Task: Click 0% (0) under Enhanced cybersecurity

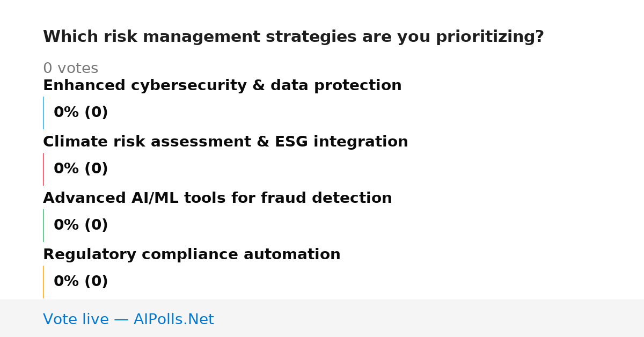Action: coord(80,113)
